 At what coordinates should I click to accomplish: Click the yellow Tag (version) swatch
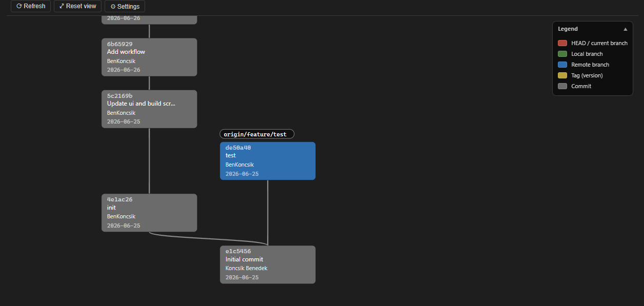pyautogui.click(x=562, y=75)
